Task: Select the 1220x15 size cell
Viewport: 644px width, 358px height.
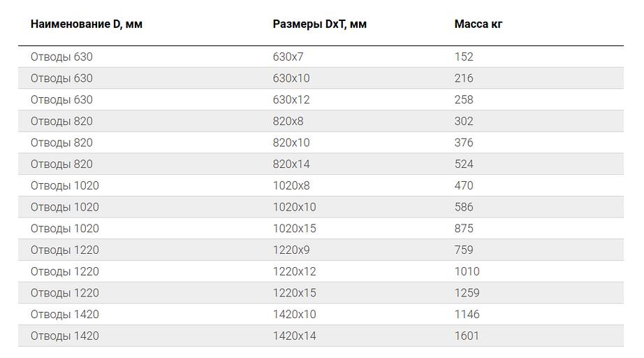Action: point(294,293)
